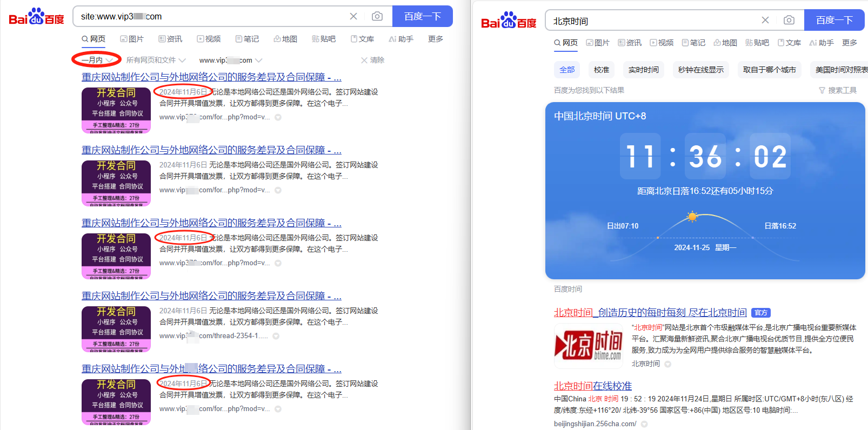This screenshot has width=868, height=430.
Task: Click the round icon after thread-2354 URL
Action: pos(276,336)
